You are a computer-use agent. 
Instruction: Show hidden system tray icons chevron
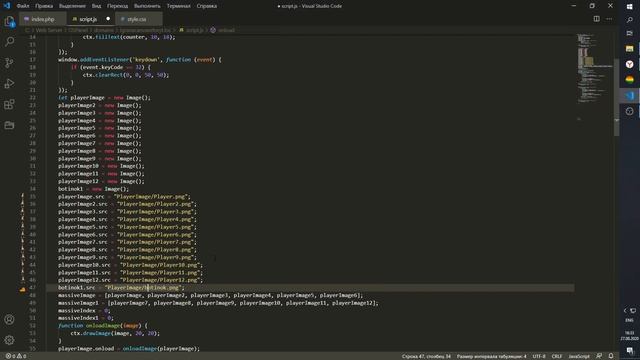point(625,311)
